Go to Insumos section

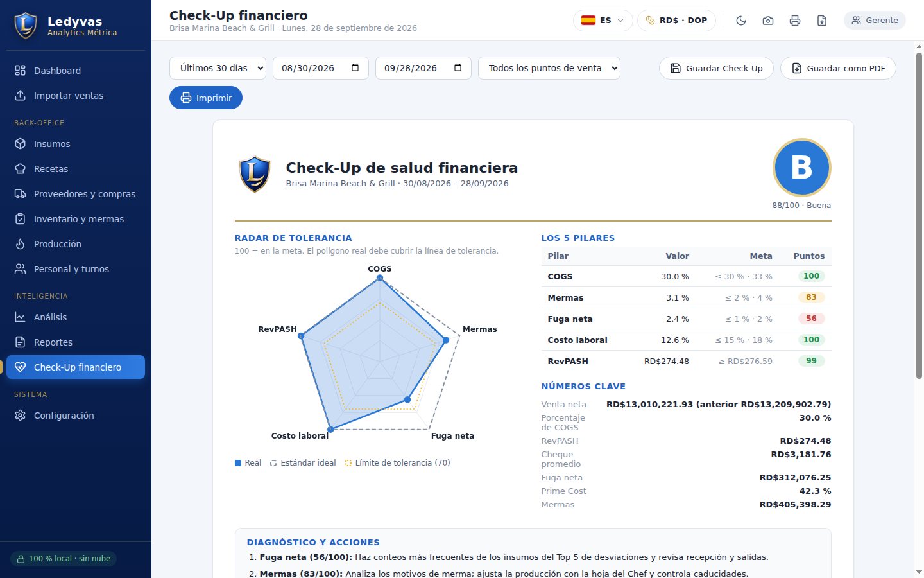(76, 144)
